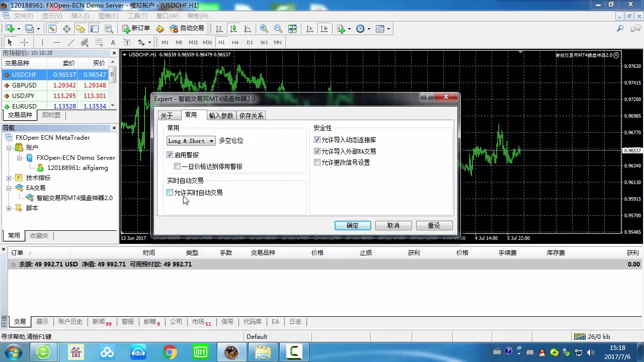The width and height of the screenshot is (644, 362).
Task: Open the Profiles toolbar icon
Action: click(29, 29)
